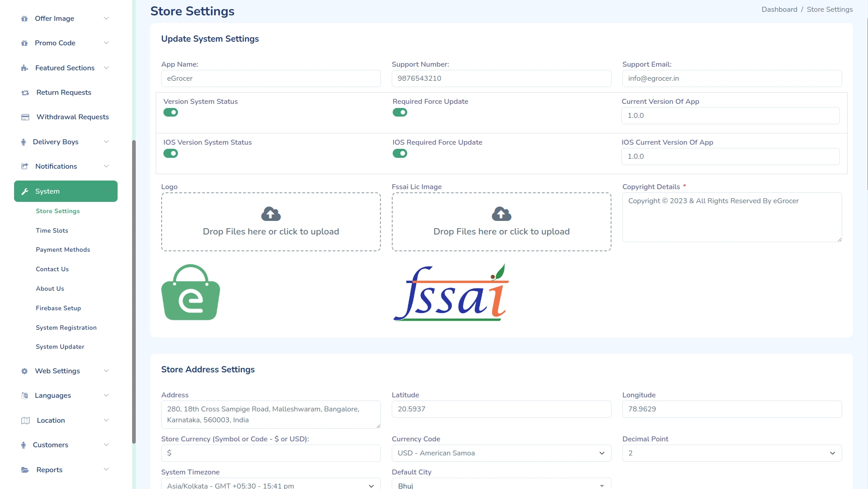This screenshot has height=489, width=868.
Task: Click the Offer Image gift icon
Action: point(25,19)
